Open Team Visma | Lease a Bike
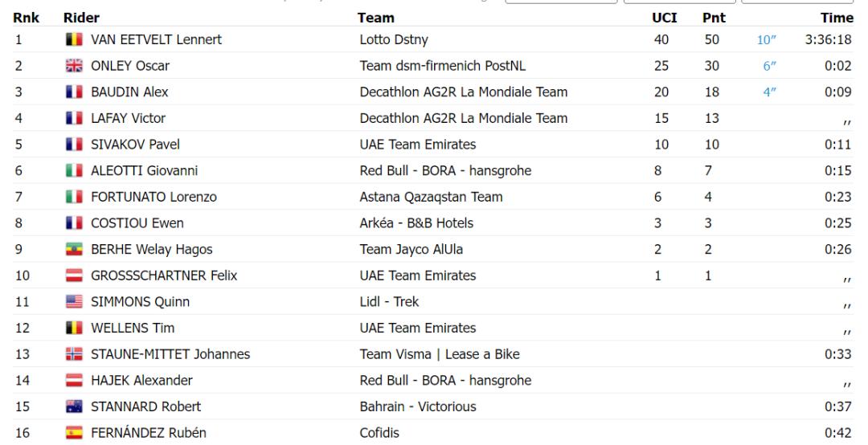 point(439,354)
